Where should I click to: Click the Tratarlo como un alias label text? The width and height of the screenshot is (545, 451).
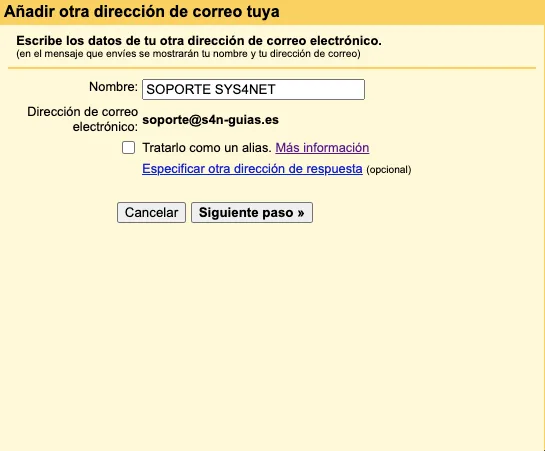(207, 148)
